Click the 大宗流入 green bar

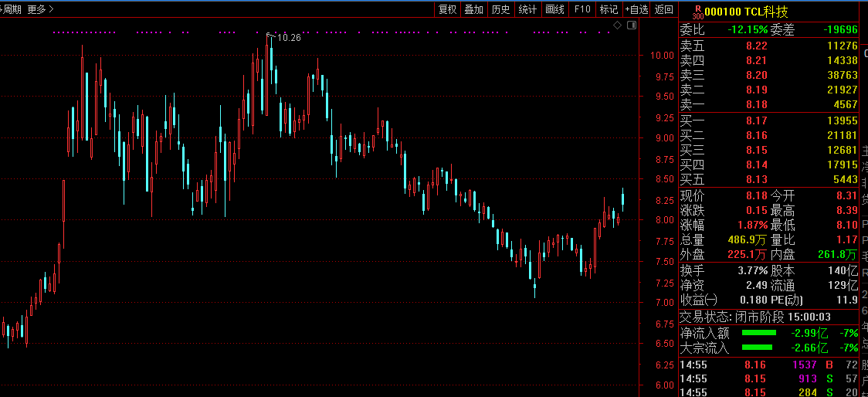point(758,348)
